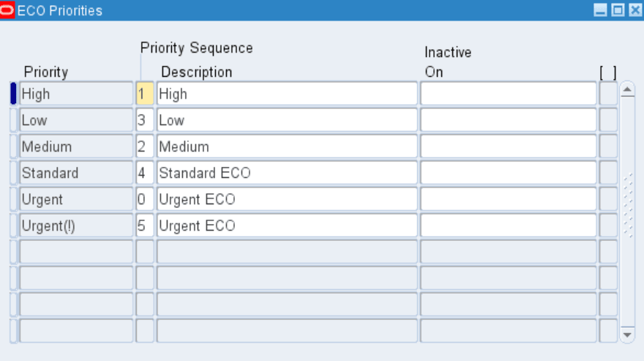The image size is (644, 361).
Task: Click priority sequence field showing 1
Action: (145, 94)
